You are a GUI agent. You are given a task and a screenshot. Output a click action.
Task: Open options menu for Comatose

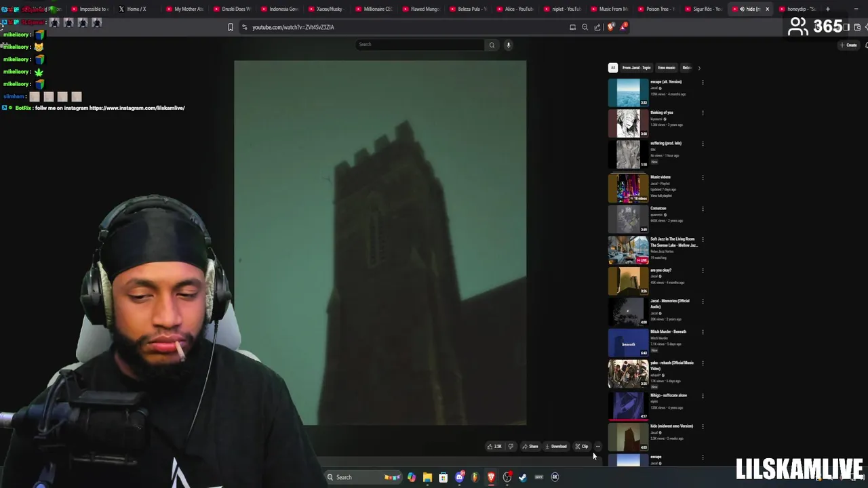703,209
